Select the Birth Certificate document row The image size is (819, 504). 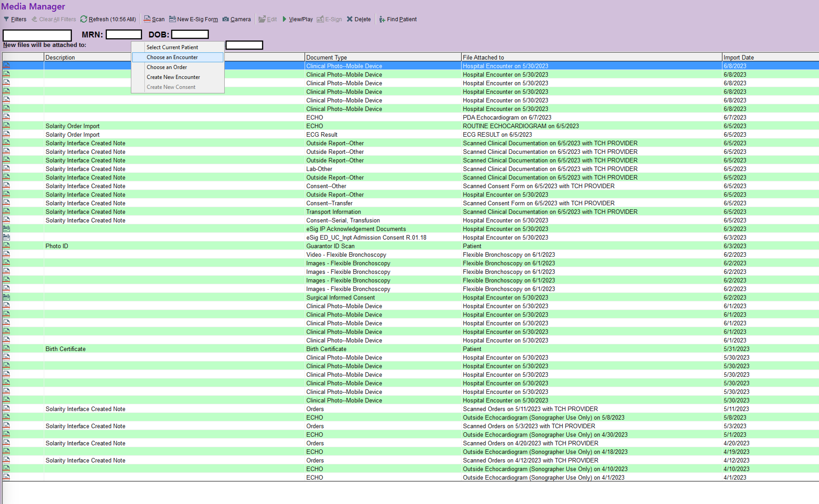410,349
